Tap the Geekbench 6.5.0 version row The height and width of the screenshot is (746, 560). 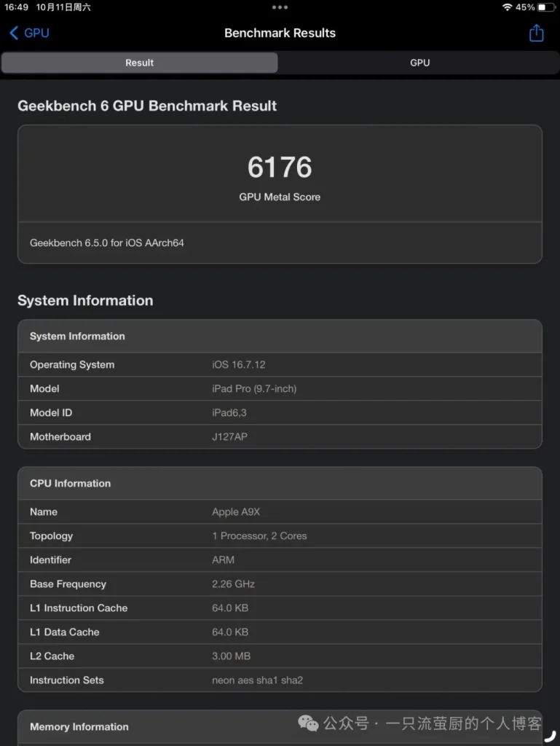[x=280, y=243]
